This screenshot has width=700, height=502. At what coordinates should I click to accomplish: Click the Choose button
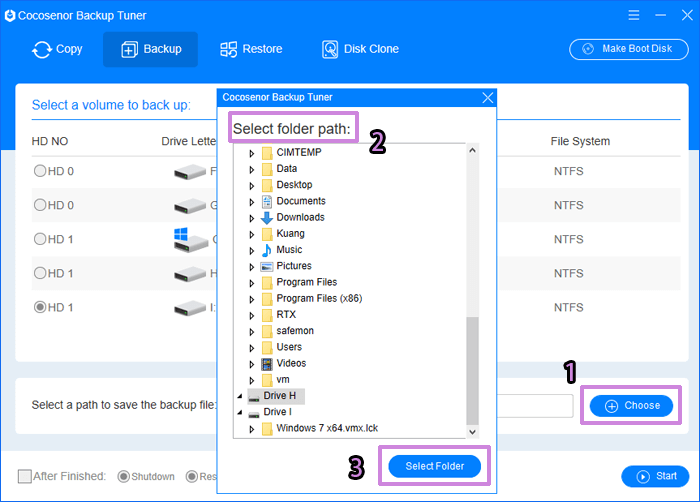coord(631,406)
